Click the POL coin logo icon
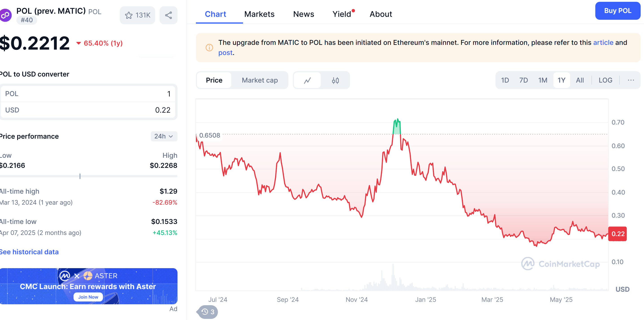644x320 pixels. pos(6,15)
